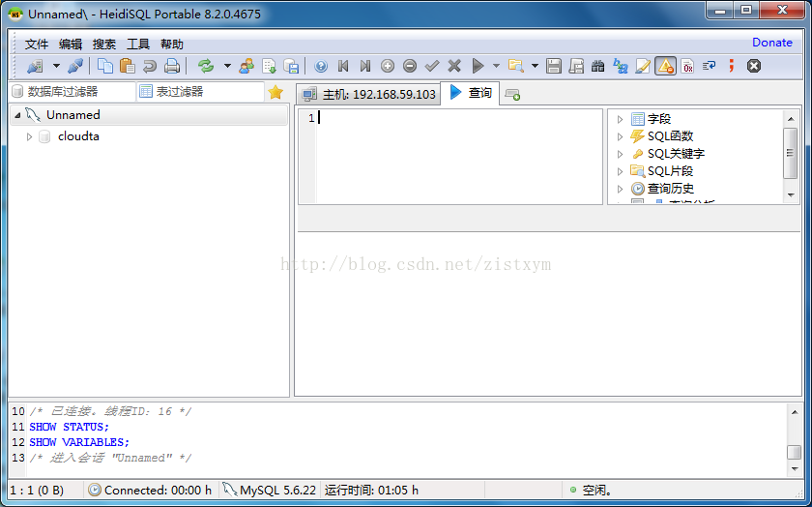Click the replace text icon
The image size is (812, 507).
[x=621, y=66]
